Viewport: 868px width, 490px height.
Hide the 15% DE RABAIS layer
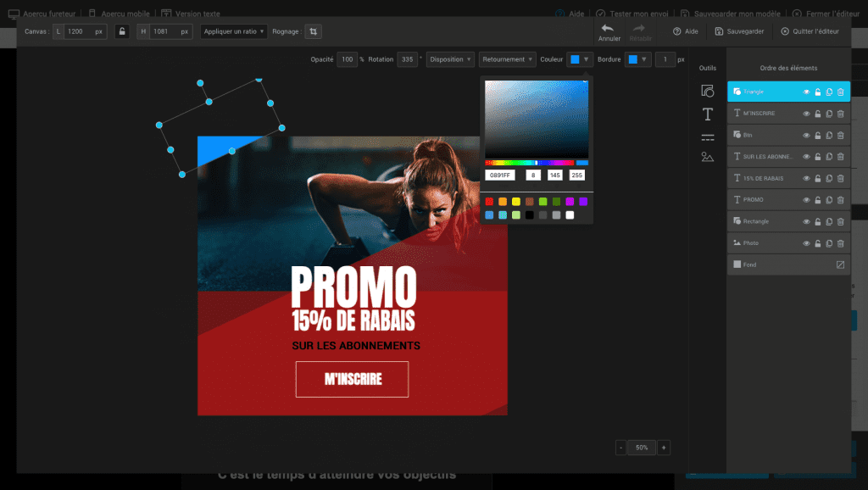(x=807, y=178)
